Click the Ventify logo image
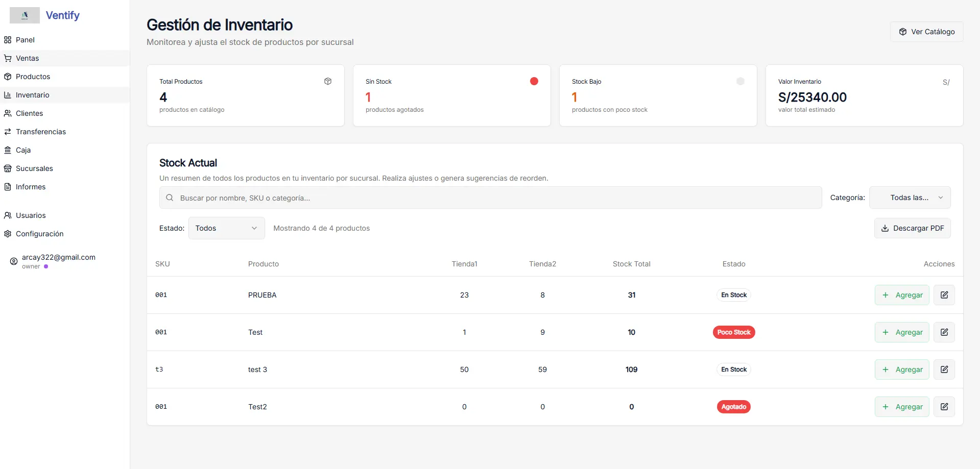The height and width of the screenshot is (469, 980). [x=25, y=15]
